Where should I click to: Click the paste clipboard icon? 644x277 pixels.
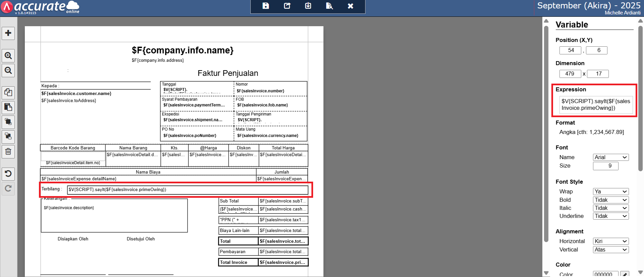pyautogui.click(x=8, y=107)
